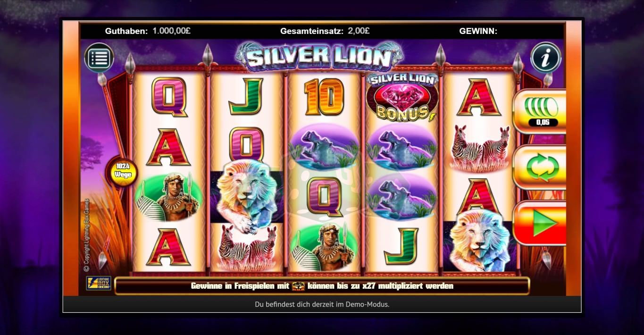Screen dimensions: 644x335
Task: Open the coin value 0,05 selector
Action: [x=539, y=111]
